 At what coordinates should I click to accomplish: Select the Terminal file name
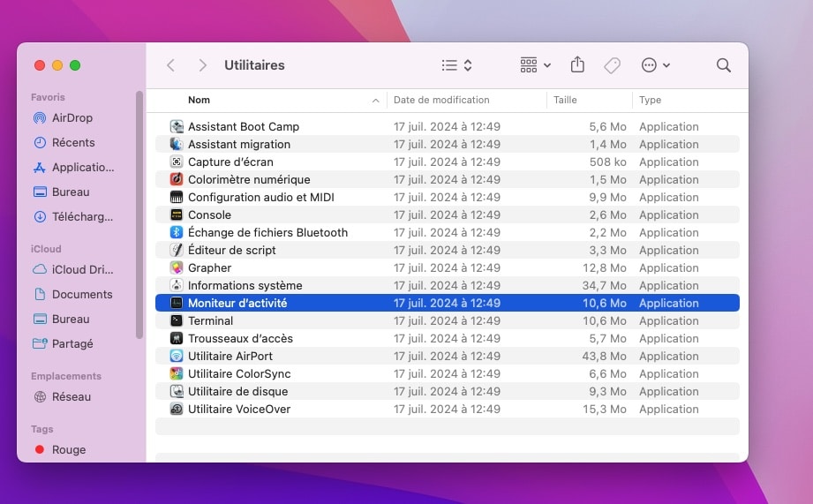point(210,321)
